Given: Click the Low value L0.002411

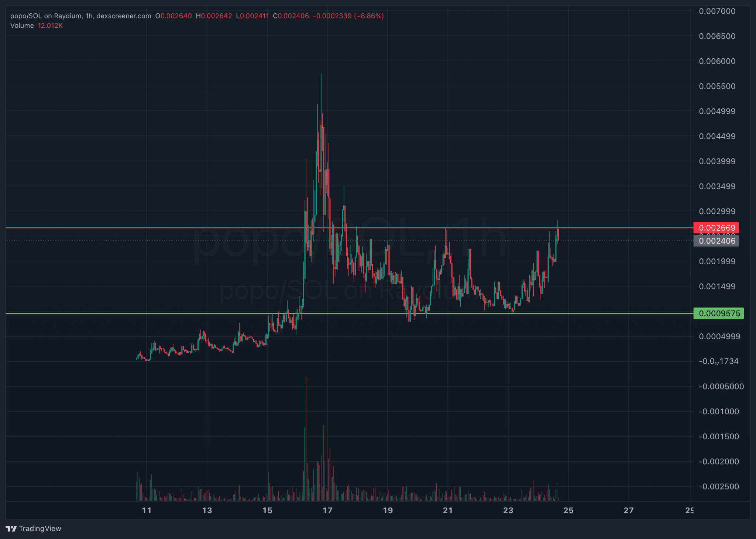Looking at the screenshot, I should click(252, 16).
